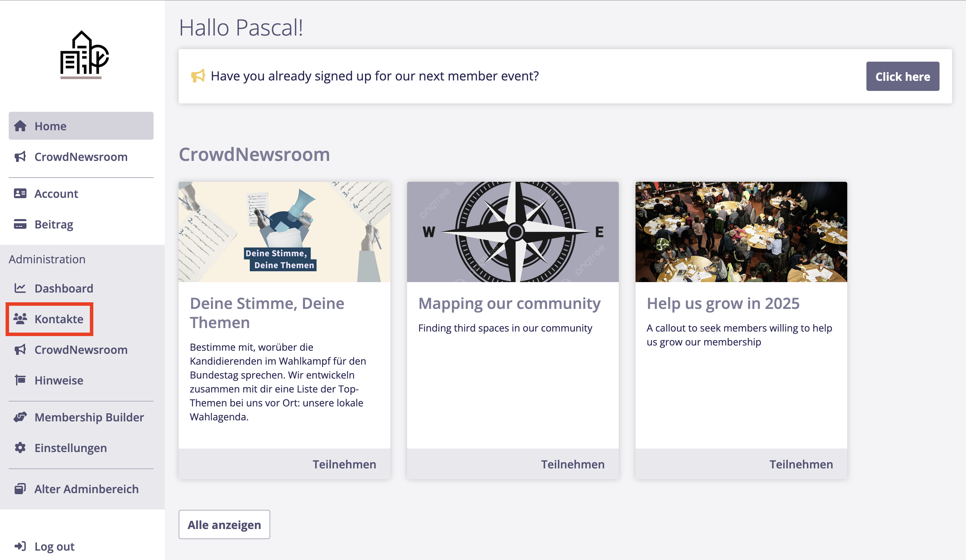Click Teilnehmen on Help us grow card

tap(801, 464)
